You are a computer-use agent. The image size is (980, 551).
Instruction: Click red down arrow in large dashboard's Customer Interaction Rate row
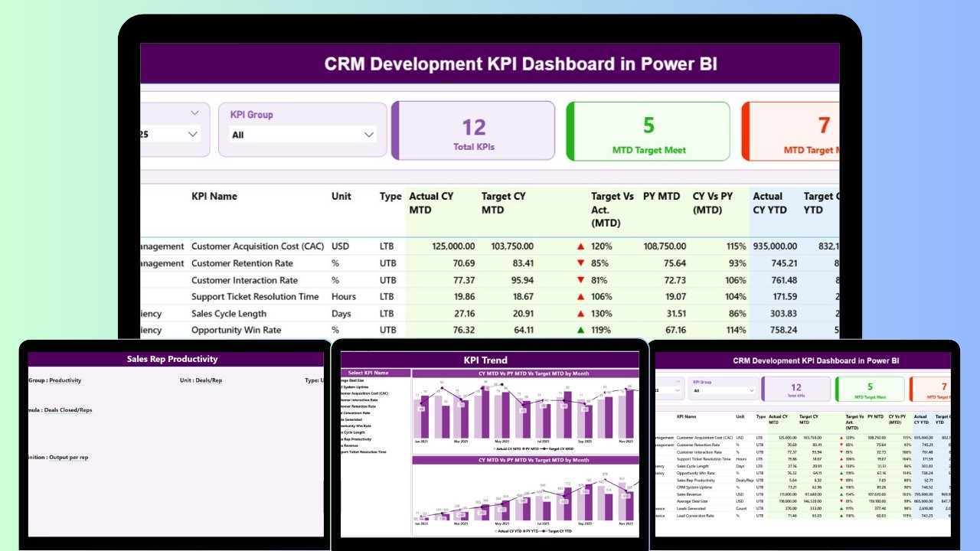[x=580, y=280]
